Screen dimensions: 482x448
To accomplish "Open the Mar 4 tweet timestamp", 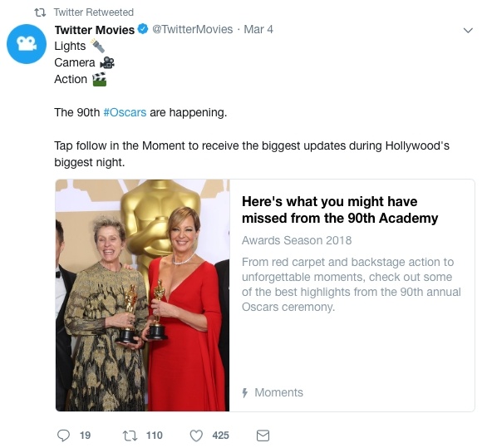I will 258,30.
